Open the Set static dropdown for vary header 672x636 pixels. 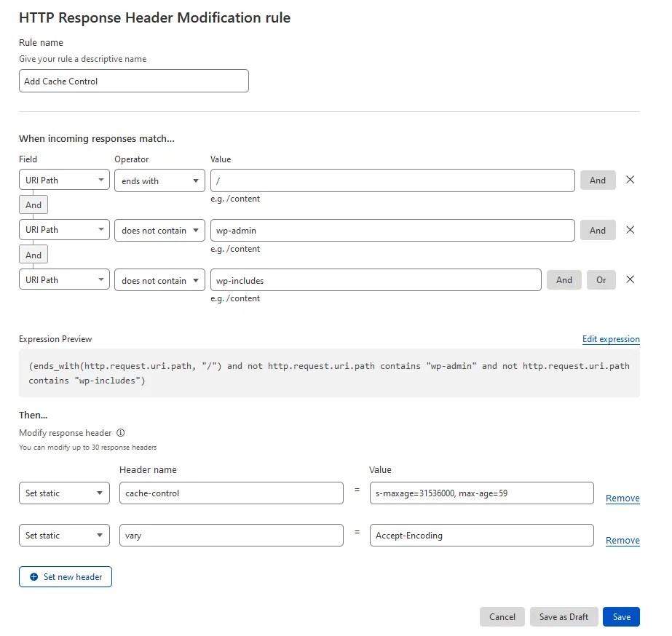(64, 535)
